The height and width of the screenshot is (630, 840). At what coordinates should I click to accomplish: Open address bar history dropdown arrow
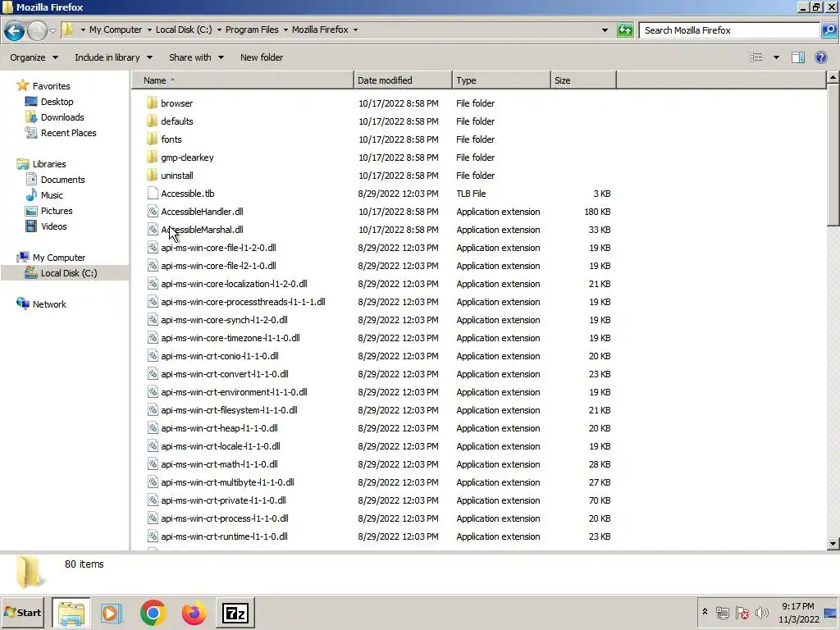(605, 30)
